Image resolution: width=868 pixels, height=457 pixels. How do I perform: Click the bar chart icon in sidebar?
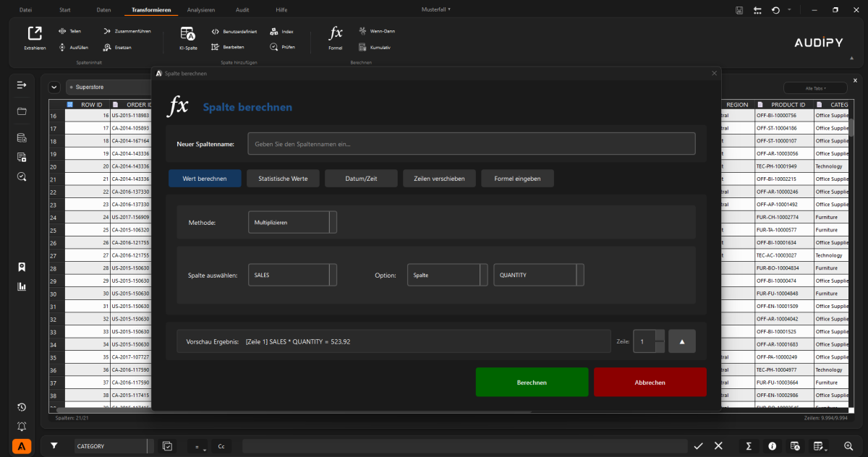(22, 286)
